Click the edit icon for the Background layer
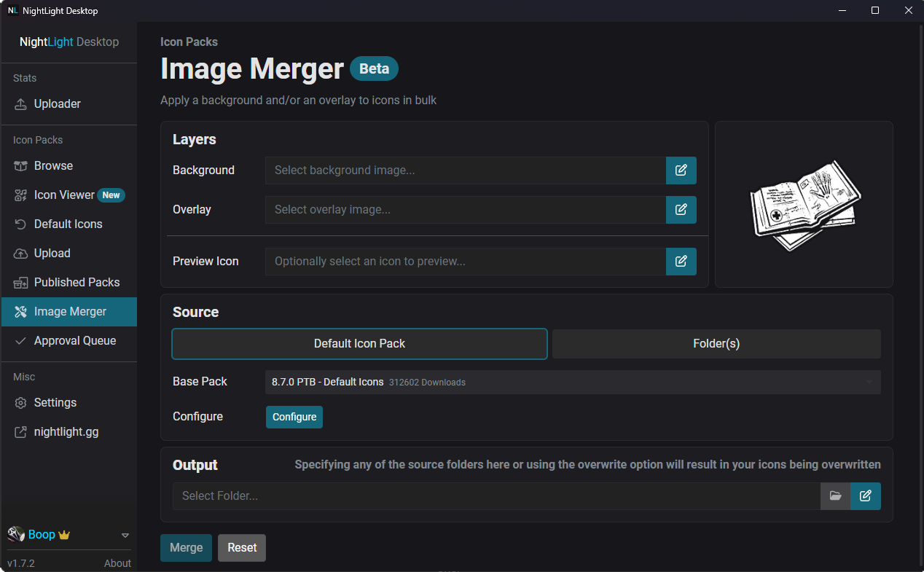Screen dimensions: 924x572 pos(681,170)
